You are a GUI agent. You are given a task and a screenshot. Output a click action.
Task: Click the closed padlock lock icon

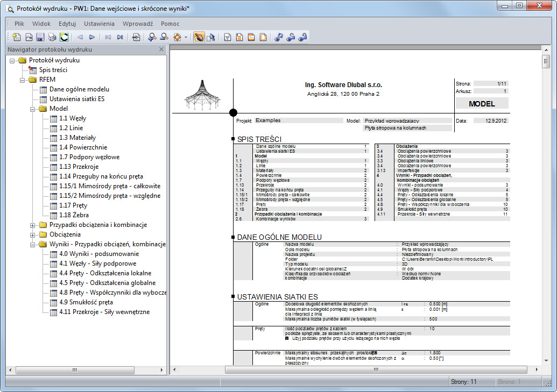302,37
